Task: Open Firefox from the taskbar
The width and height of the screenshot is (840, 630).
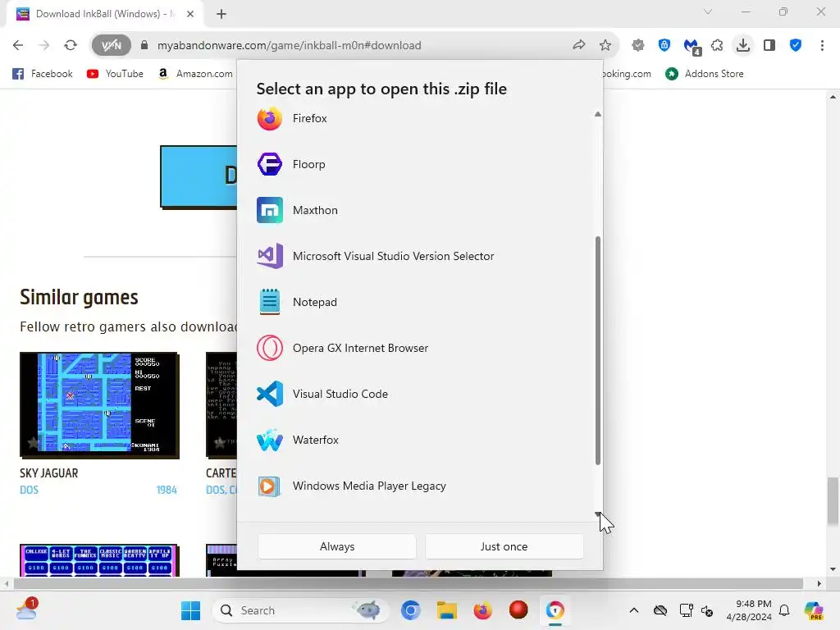Action: click(x=482, y=610)
